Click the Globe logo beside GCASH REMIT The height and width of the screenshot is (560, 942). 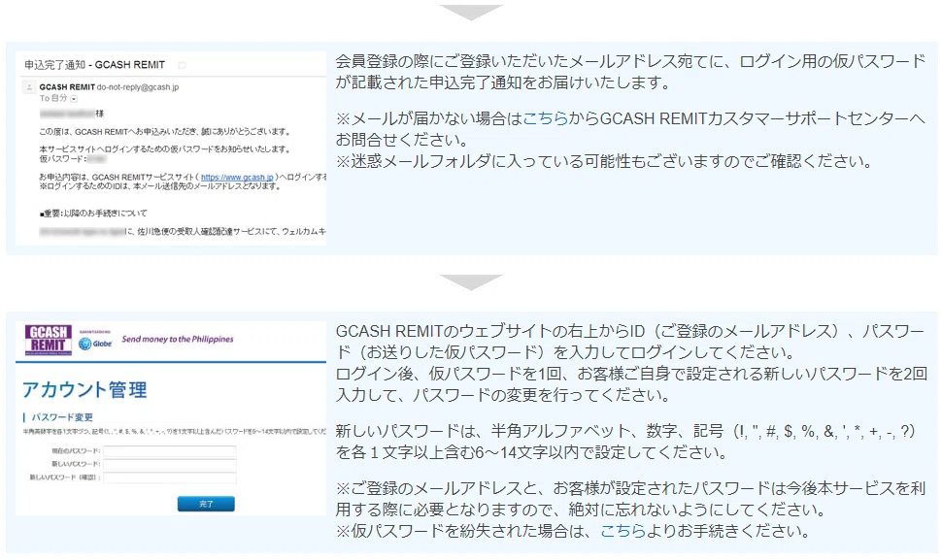pyautogui.click(x=95, y=344)
